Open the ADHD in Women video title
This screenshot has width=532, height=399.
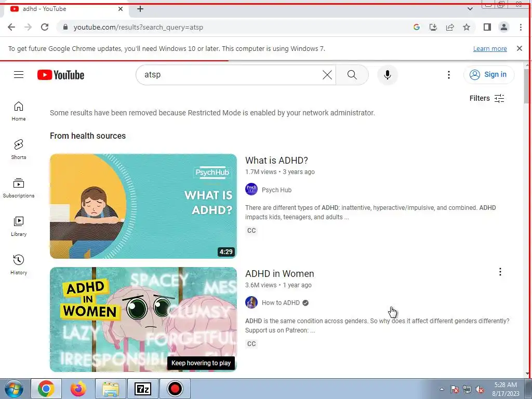point(280,274)
